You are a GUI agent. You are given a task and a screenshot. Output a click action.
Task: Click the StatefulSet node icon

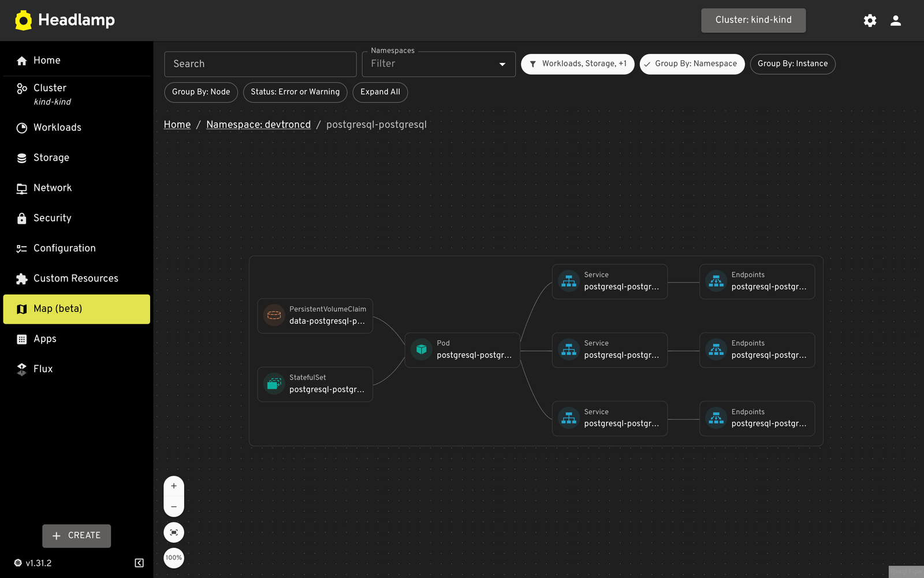(274, 384)
